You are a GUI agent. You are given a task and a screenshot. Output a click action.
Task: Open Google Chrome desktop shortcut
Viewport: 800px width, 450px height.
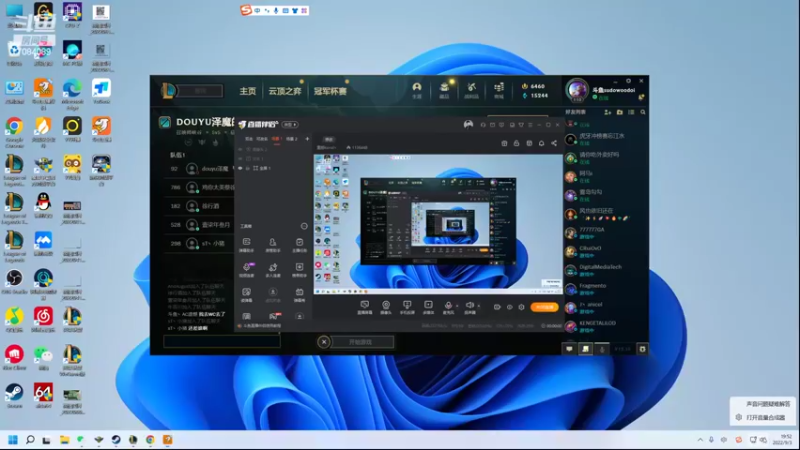(14, 131)
